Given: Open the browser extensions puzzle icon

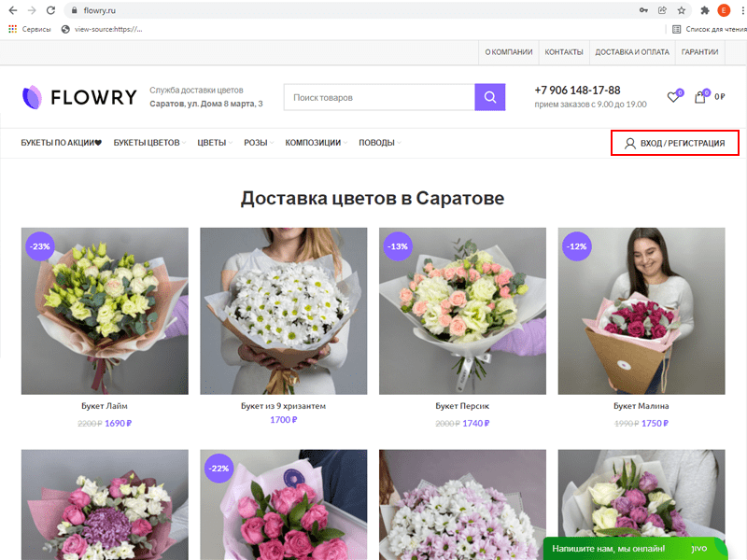Looking at the screenshot, I should click(x=705, y=10).
